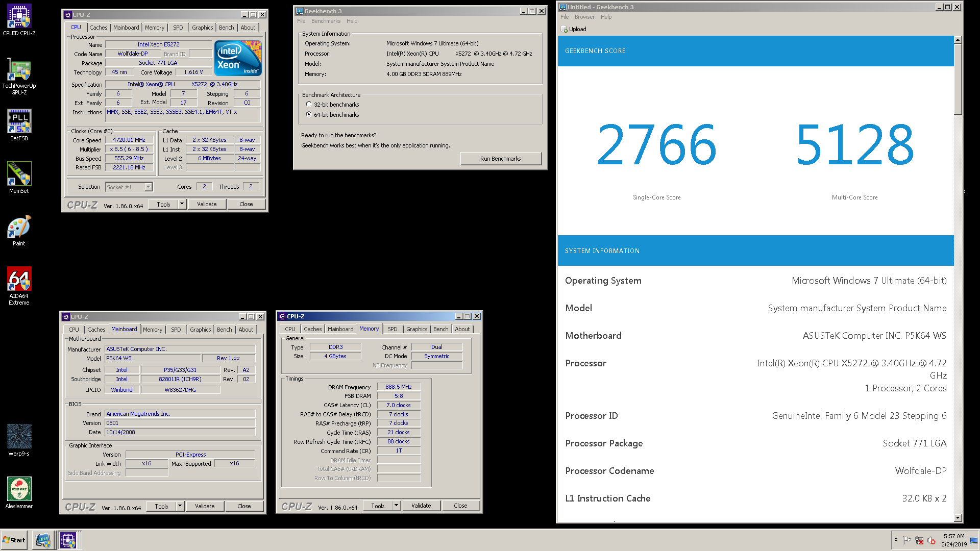Click Close button in Memory CPU-Z window
This screenshot has height=551, width=980.
tap(460, 506)
